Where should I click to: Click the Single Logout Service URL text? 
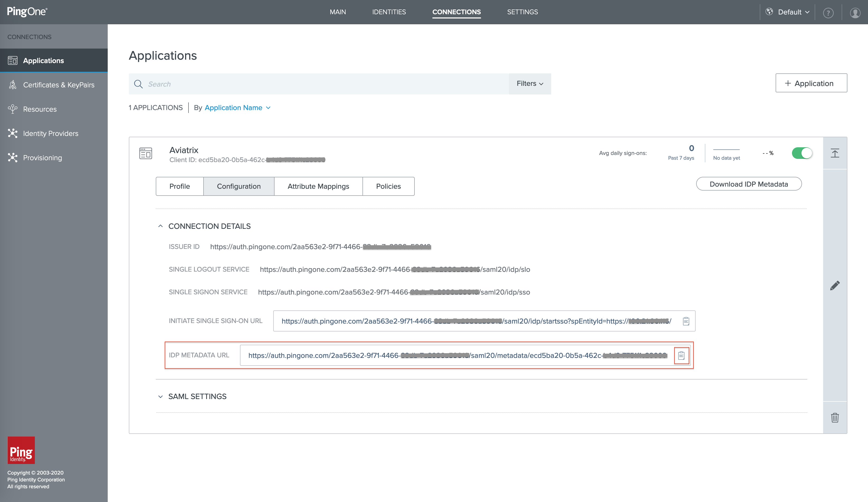coord(395,269)
